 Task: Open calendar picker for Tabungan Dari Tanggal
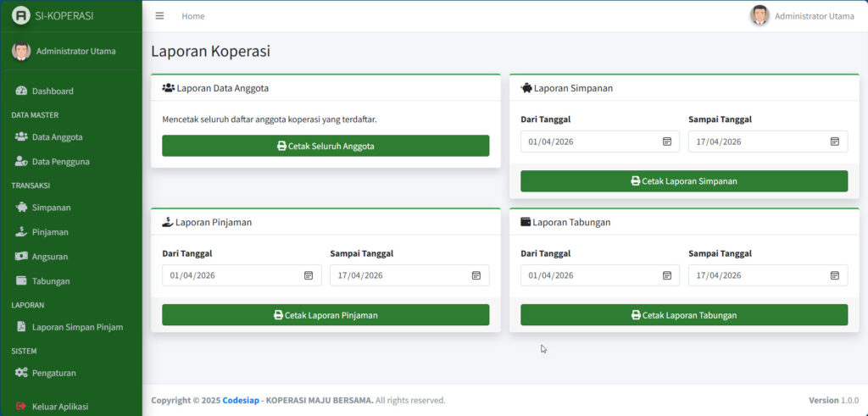pyautogui.click(x=667, y=275)
